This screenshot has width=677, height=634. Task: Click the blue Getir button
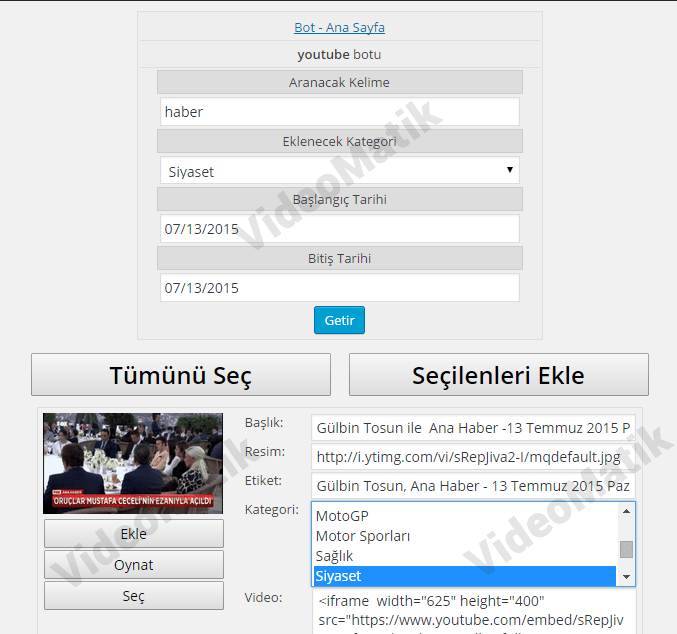[339, 320]
